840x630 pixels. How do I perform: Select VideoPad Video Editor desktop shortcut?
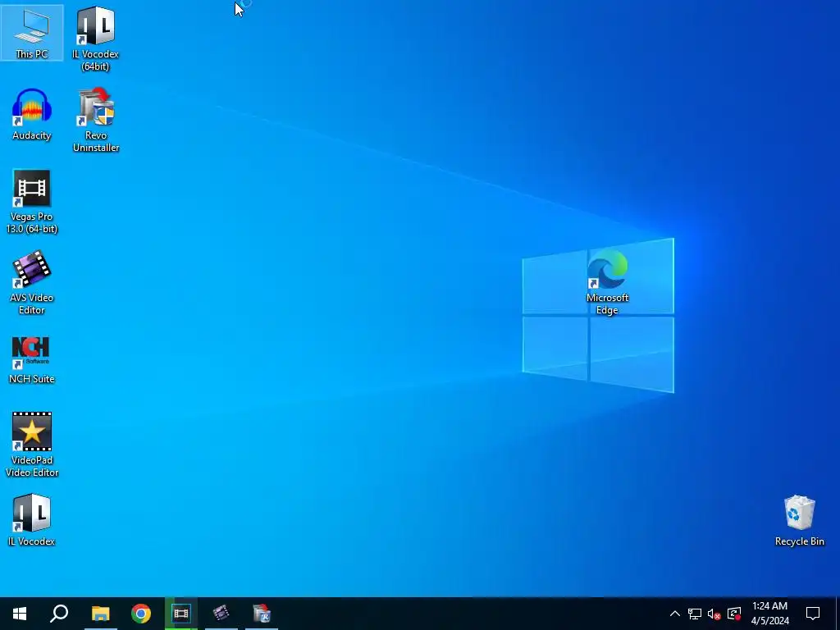click(x=32, y=445)
